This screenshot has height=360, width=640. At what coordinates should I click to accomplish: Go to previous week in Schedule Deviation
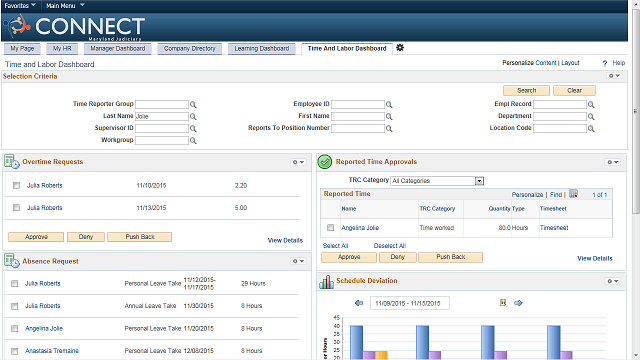coord(359,303)
